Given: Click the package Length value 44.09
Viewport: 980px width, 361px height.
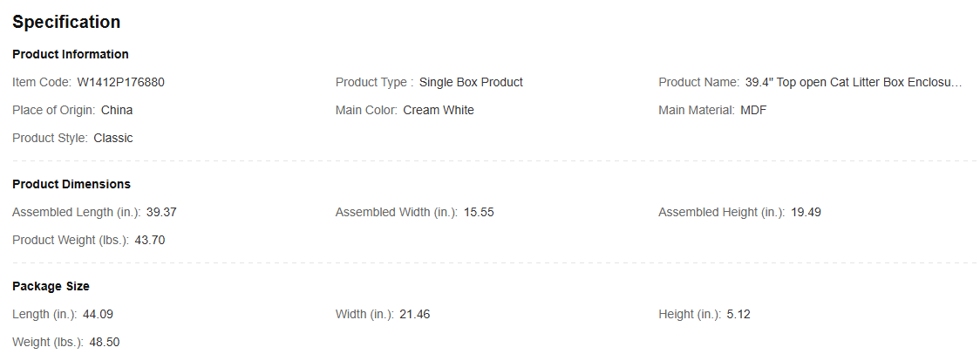Looking at the screenshot, I should [99, 314].
